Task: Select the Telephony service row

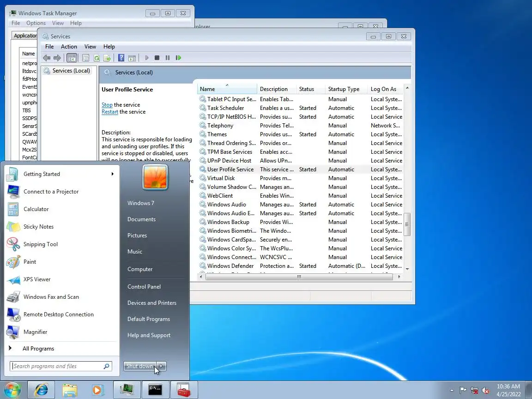Action: [301, 126]
